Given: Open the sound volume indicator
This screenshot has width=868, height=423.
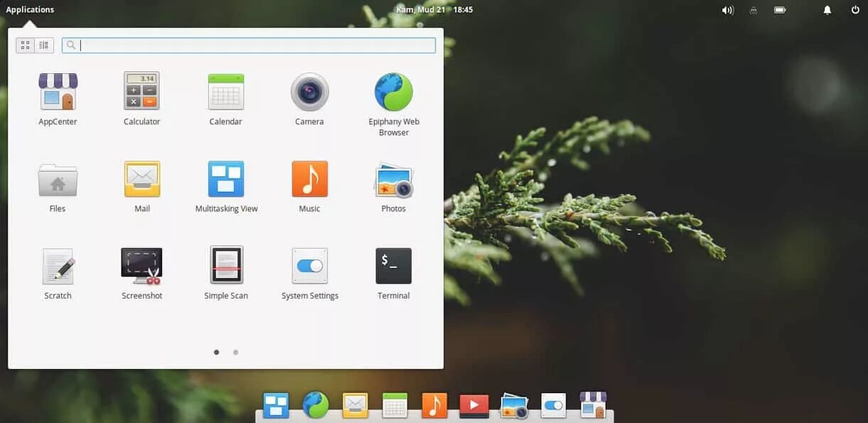Looking at the screenshot, I should point(727,10).
